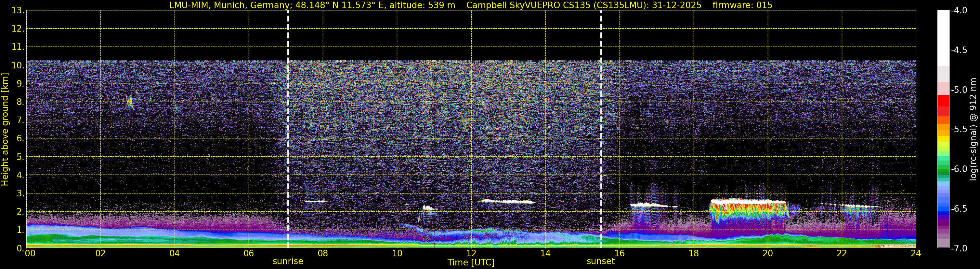Click the plot title with Munich station info
Viewport: 980px width, 269px height.
coord(471,5)
